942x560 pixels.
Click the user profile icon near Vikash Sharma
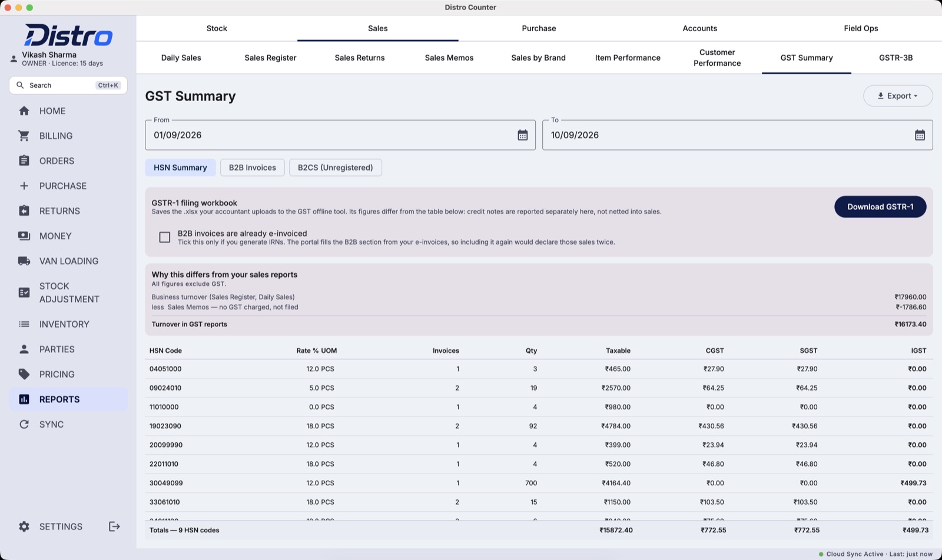point(14,59)
